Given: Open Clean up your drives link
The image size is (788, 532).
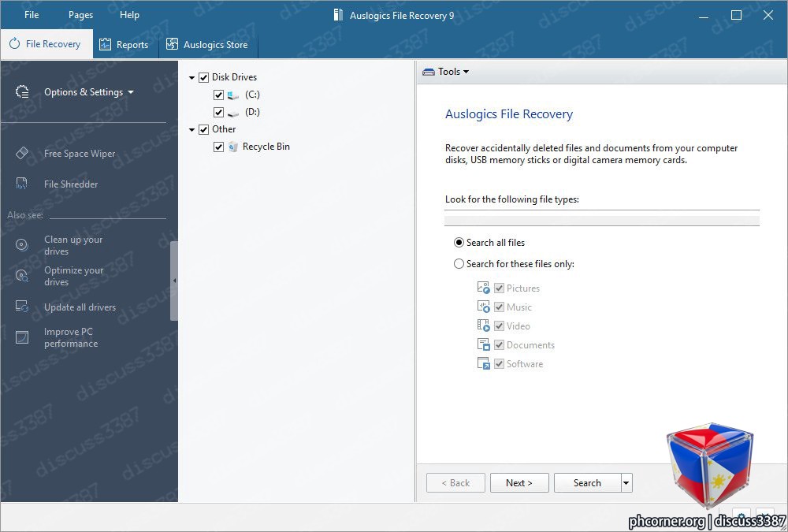Looking at the screenshot, I should [x=73, y=245].
